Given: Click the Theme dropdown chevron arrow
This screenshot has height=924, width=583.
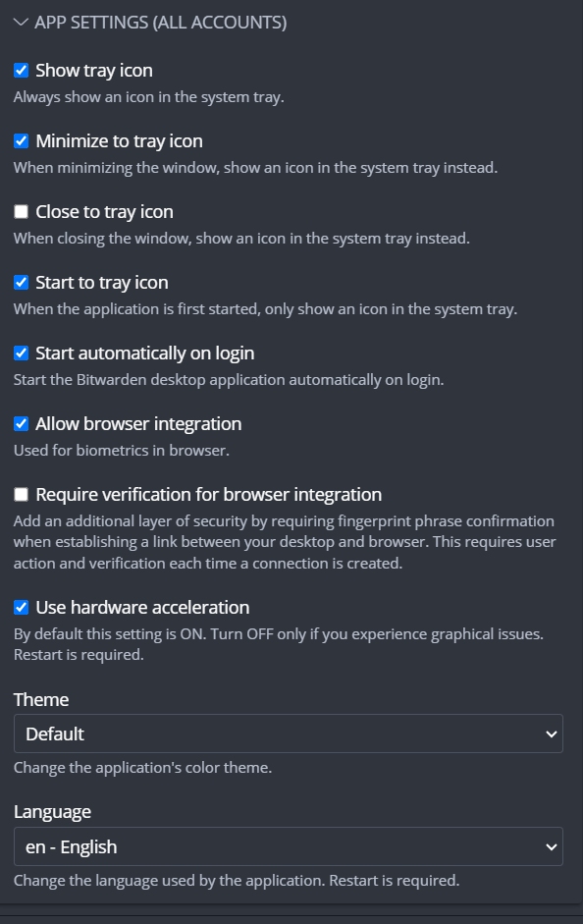Looking at the screenshot, I should [x=552, y=733].
